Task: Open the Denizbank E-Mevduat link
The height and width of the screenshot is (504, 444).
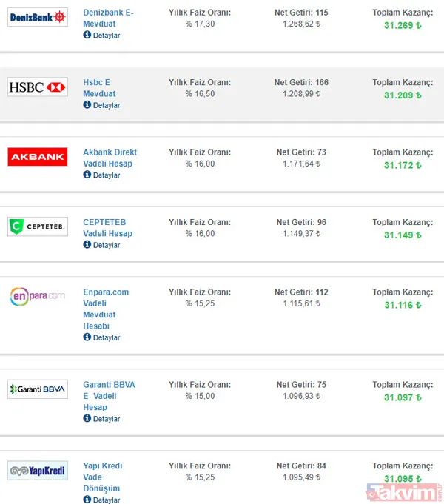Action: pos(110,19)
